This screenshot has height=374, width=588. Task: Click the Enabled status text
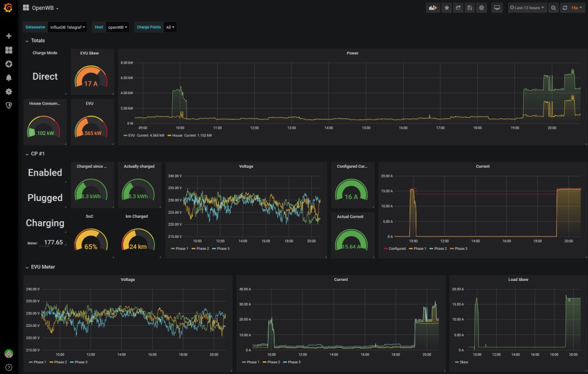click(x=45, y=172)
